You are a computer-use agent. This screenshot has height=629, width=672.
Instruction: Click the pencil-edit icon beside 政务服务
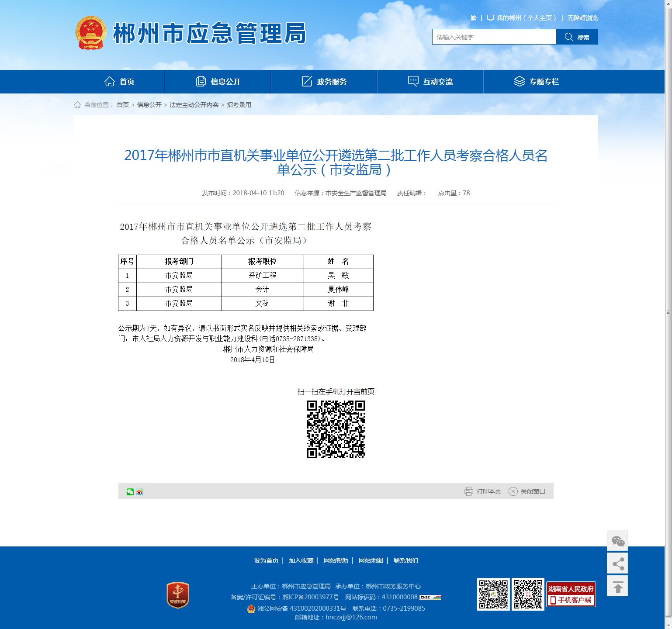tap(307, 81)
